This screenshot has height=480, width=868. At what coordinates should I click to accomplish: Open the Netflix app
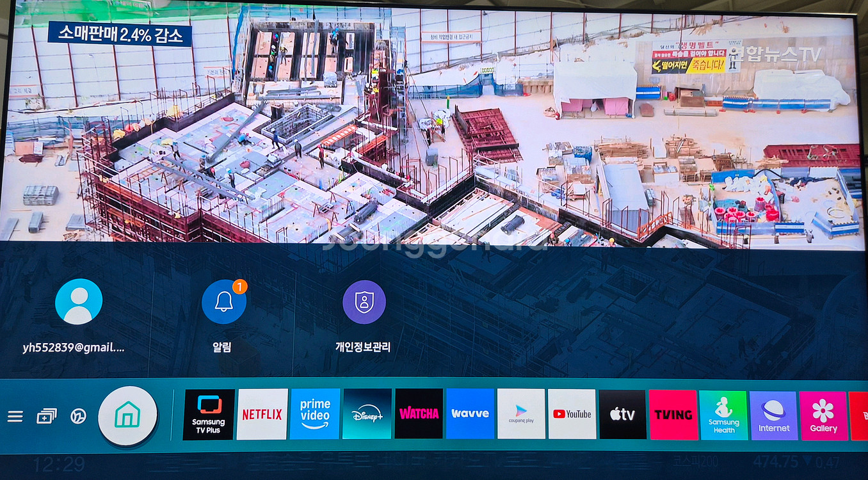[262, 415]
